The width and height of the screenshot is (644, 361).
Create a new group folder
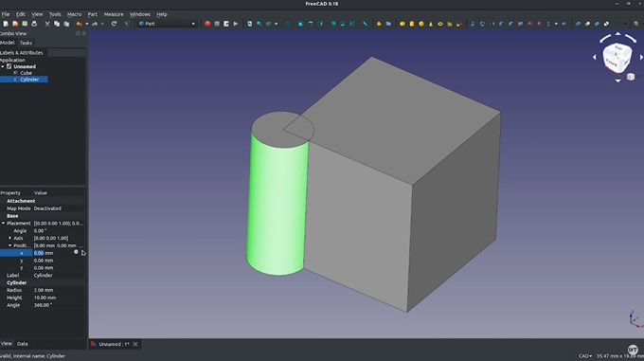pos(388,24)
